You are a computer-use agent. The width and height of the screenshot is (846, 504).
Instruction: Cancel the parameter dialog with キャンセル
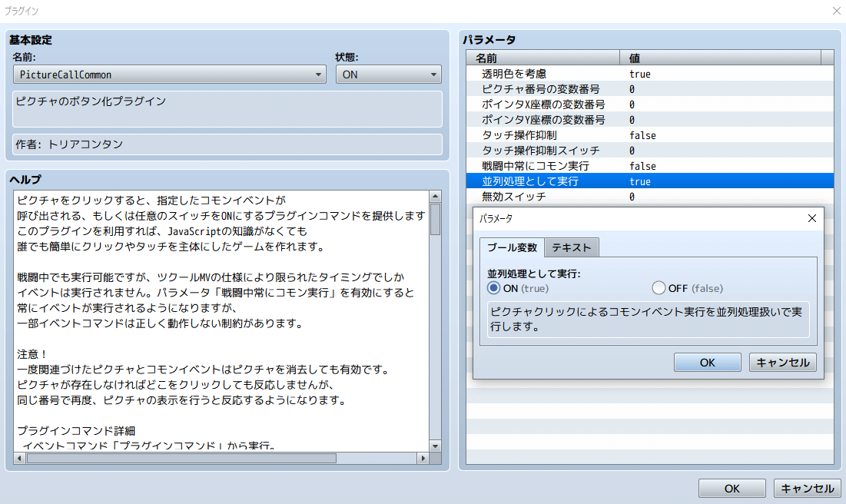pyautogui.click(x=781, y=362)
